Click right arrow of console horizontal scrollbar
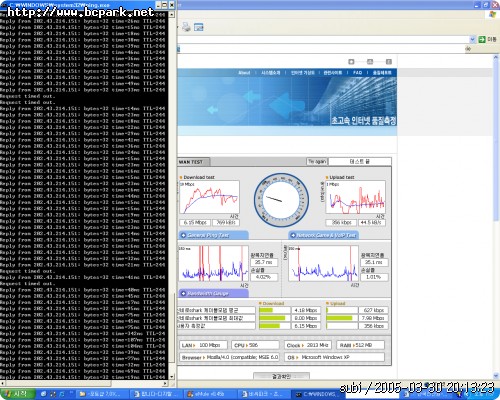This screenshot has height=400, width=500. coord(165,383)
